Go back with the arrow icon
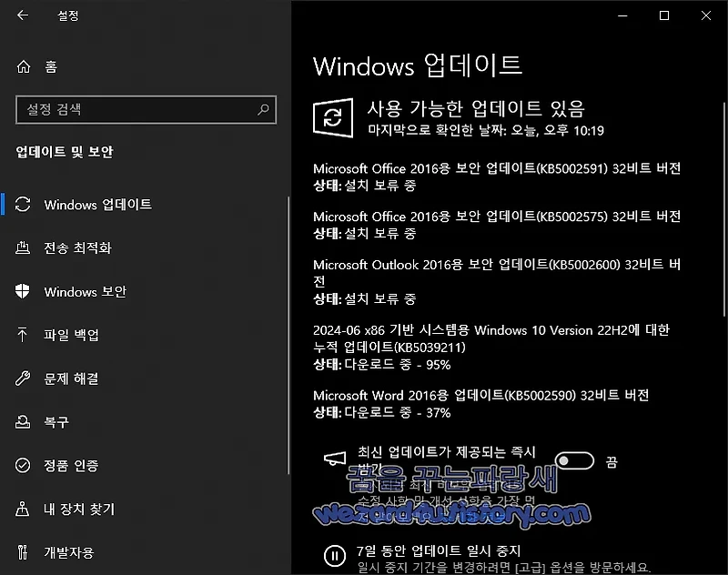 pos(22,15)
